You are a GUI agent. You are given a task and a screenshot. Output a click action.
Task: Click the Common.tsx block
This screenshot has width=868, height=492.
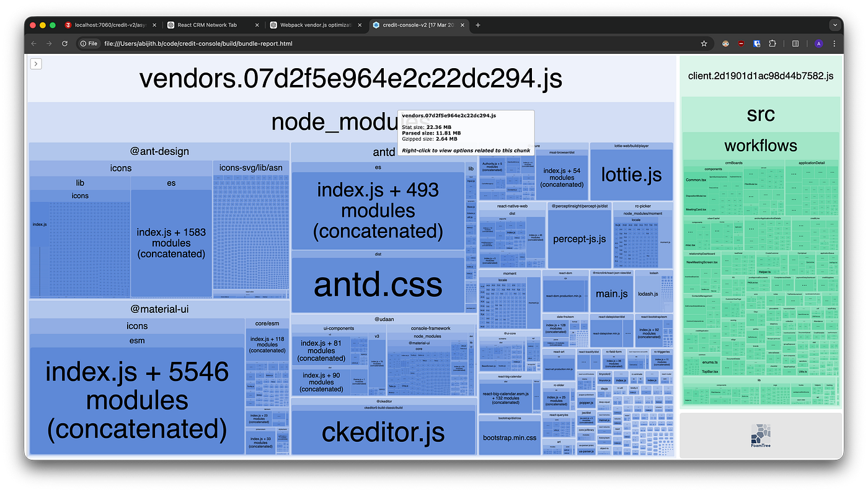click(696, 180)
